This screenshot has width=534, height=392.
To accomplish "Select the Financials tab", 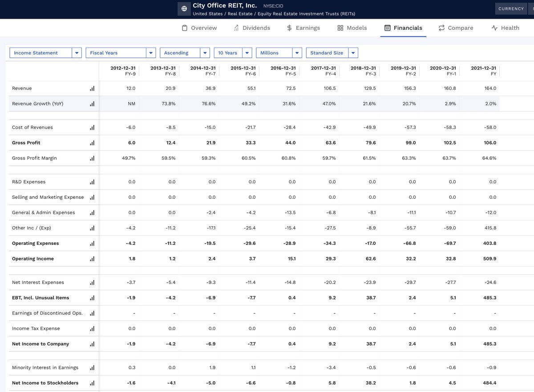I will pos(403,28).
